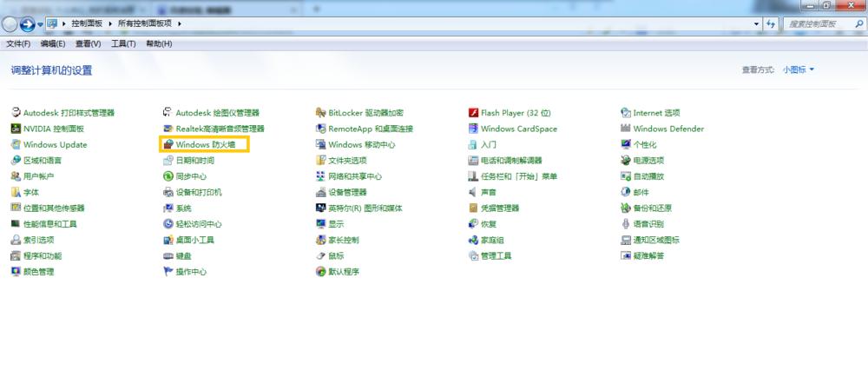Open recent pages dropdown beside forward button

coord(41,24)
